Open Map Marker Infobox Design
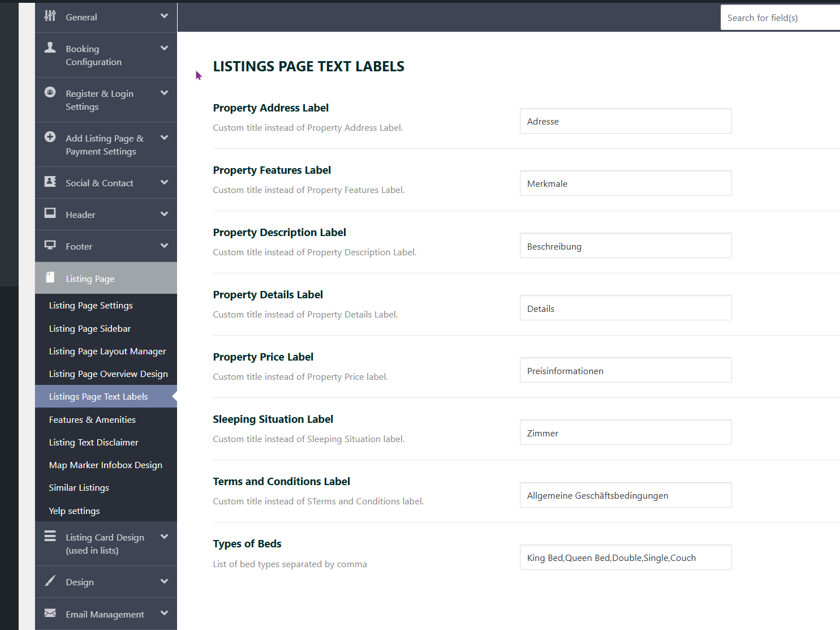840x630 pixels. (106, 465)
